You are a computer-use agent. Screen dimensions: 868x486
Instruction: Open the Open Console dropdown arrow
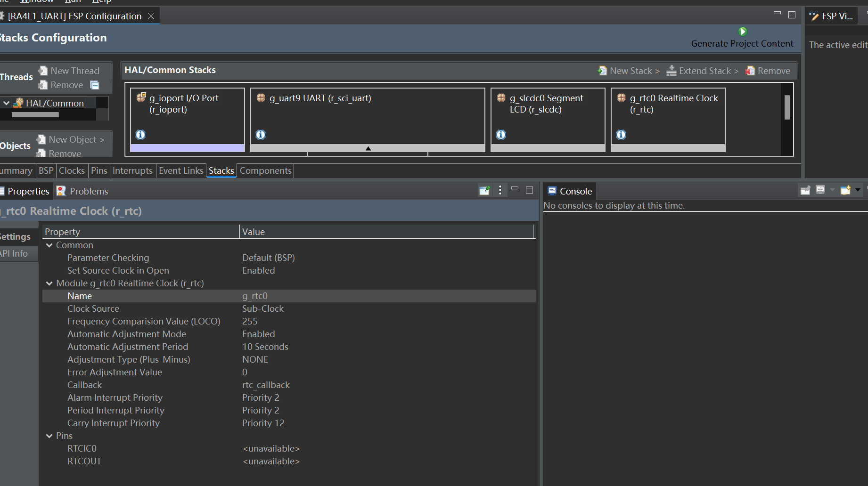click(858, 190)
